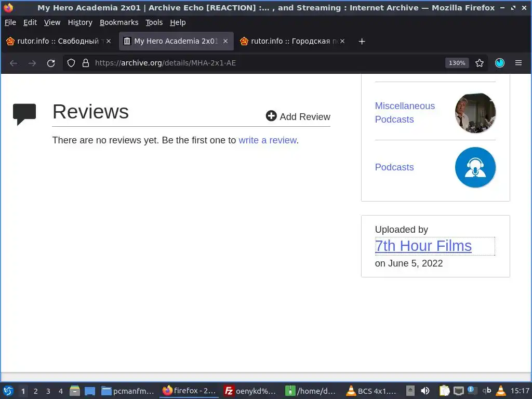The width and height of the screenshot is (532, 399).
Task: Close the rutor.info Городская tab
Action: point(342,41)
